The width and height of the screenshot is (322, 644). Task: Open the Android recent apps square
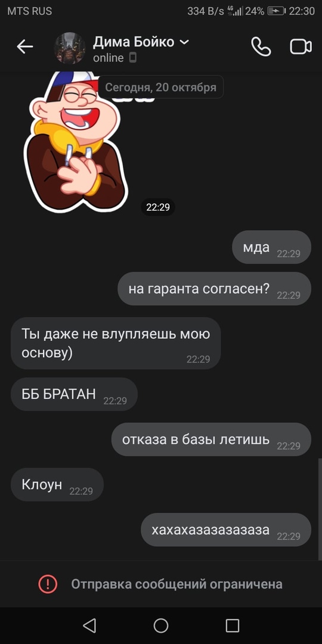(x=233, y=626)
